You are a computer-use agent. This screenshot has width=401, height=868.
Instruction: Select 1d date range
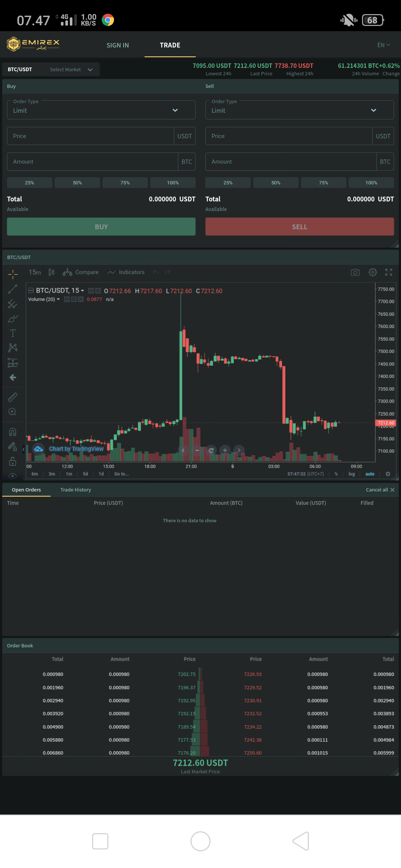pyautogui.click(x=101, y=474)
